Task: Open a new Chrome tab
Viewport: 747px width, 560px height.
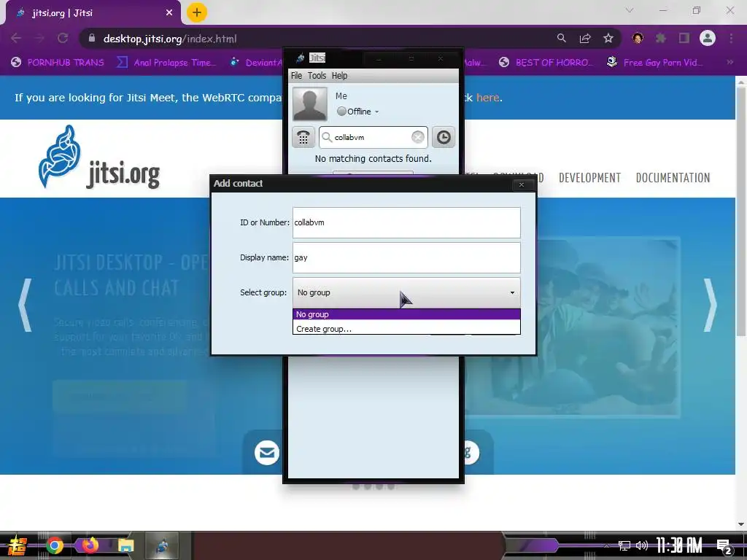Action: (x=197, y=12)
